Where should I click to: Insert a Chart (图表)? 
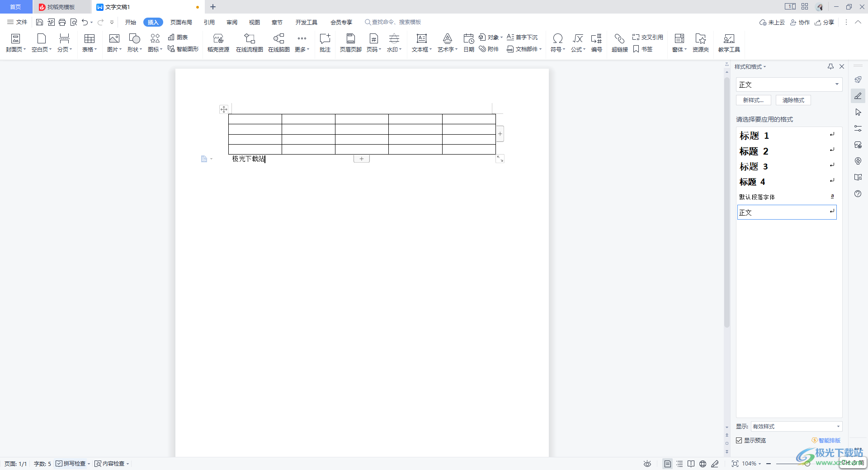click(x=178, y=37)
